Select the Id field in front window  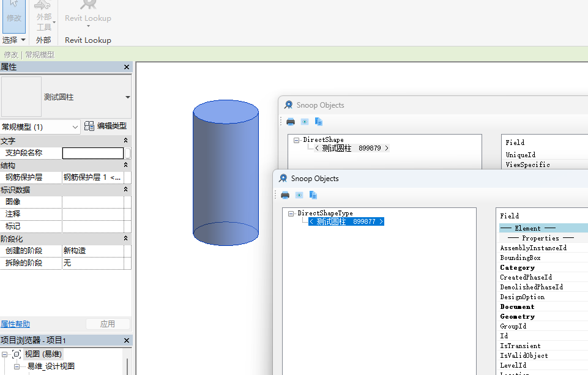point(504,336)
